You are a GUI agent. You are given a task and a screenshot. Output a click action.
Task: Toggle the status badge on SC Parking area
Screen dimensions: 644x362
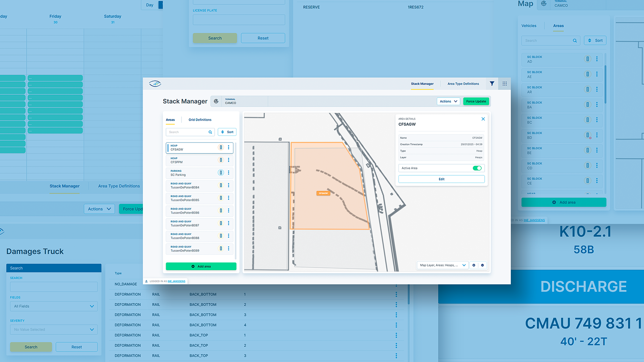click(221, 172)
